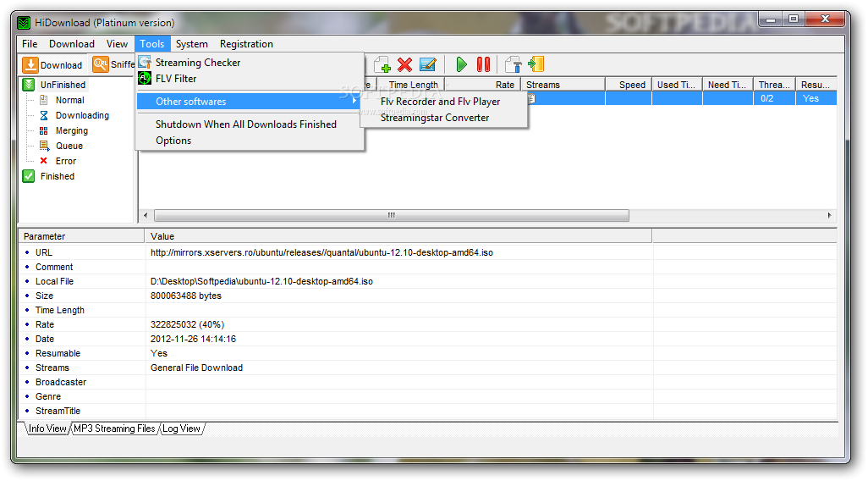868x481 pixels.
Task: Click the Normal page icon in tree
Action: tap(44, 100)
